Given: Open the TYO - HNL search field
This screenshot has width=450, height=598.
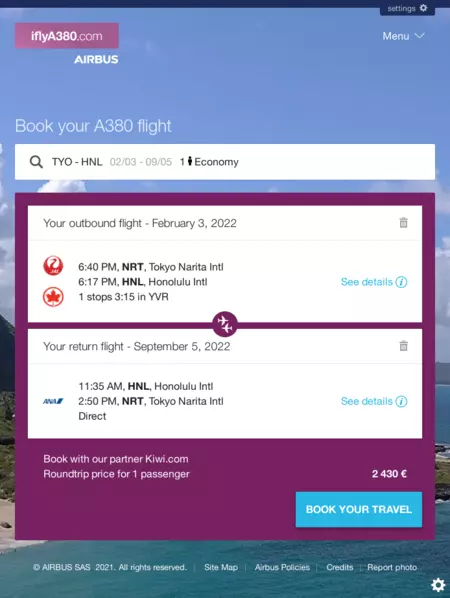Looking at the screenshot, I should tap(225, 162).
